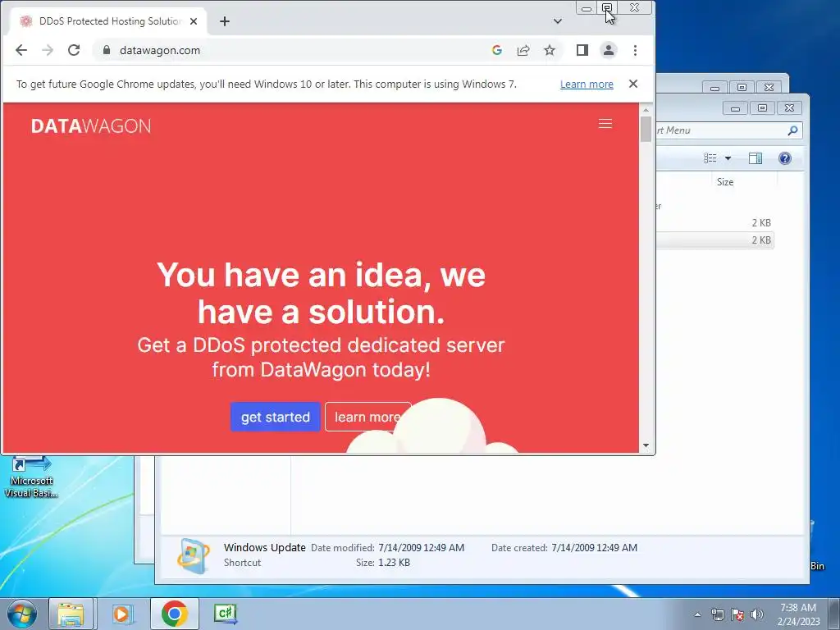Screen dimensions: 840x630
Task: Open the C# application taskbar icon
Action: click(226, 614)
